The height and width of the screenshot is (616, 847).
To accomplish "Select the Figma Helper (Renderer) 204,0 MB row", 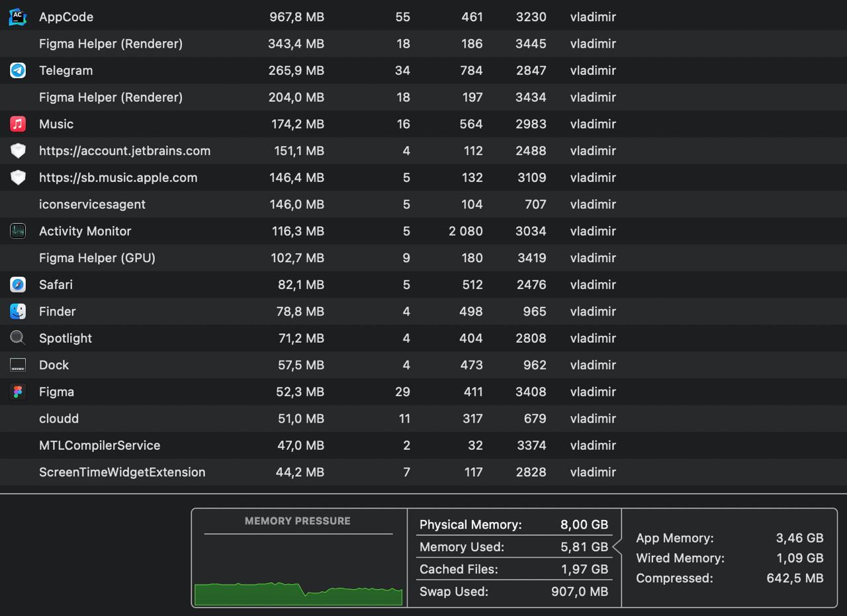I will pos(423,97).
